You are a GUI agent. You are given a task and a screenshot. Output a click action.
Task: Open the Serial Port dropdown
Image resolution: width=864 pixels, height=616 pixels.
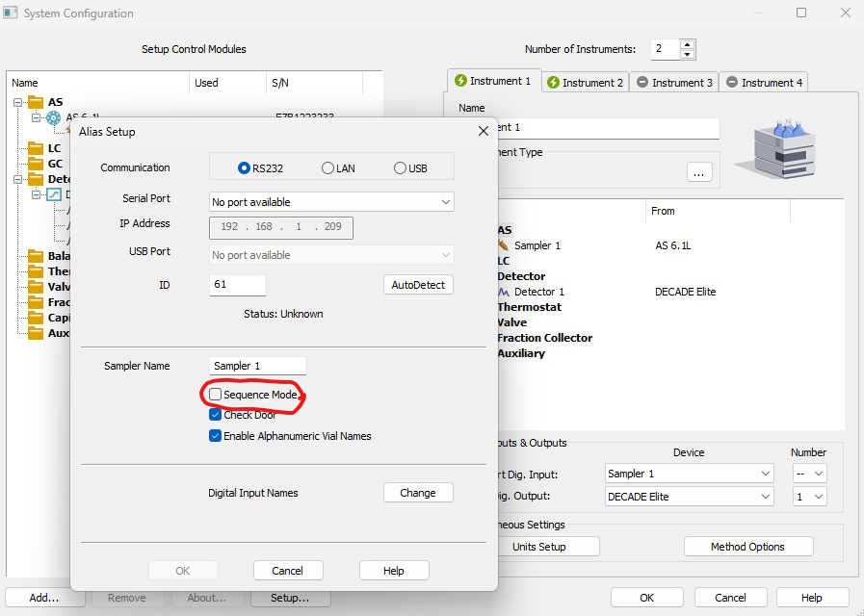click(444, 202)
